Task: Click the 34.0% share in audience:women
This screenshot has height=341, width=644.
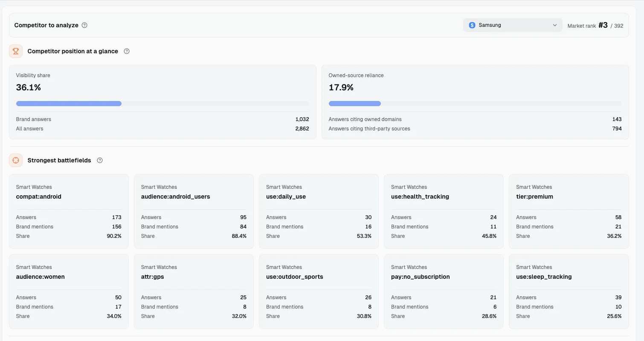Action: point(114,316)
